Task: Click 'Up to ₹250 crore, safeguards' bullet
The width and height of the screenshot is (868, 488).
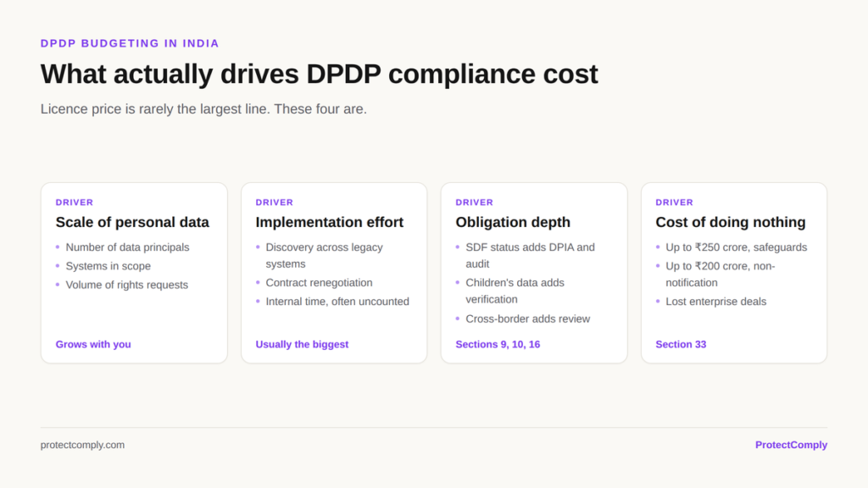Action: click(737, 247)
